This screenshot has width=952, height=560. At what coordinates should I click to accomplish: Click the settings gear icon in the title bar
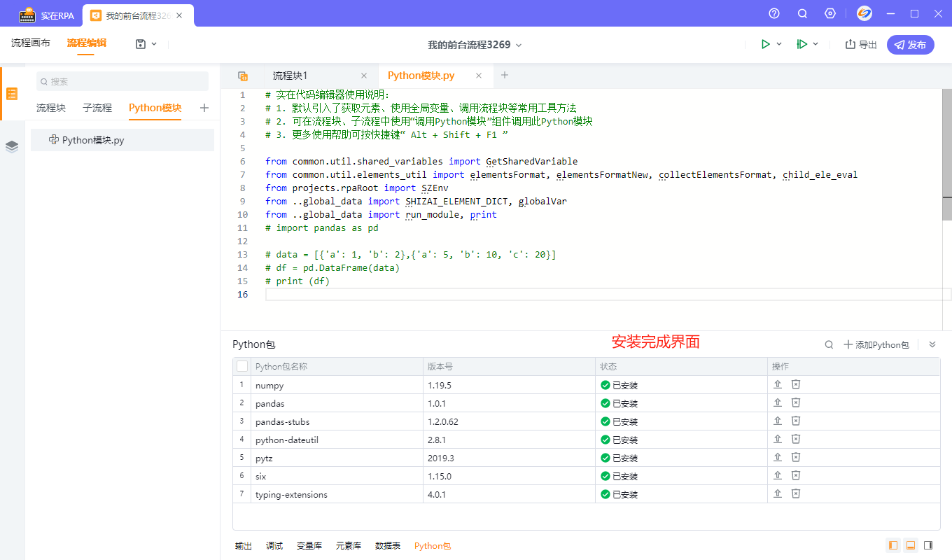[830, 13]
